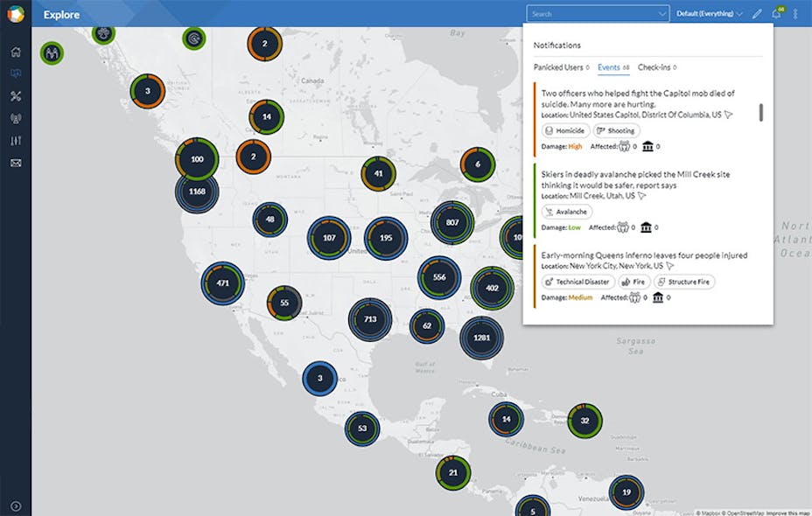This screenshot has height=516, width=812.
Task: Open the messages envelope icon in the sidebar
Action: [x=14, y=162]
